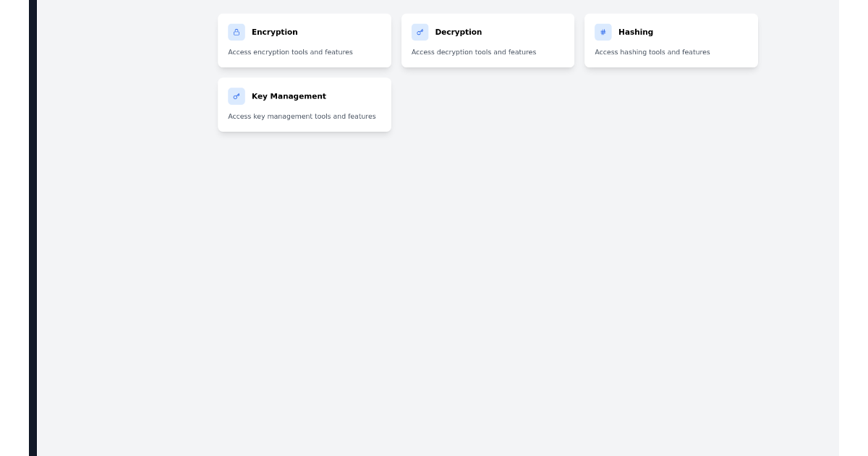Click the blue icon background tile on Hashing card
This screenshot has width=868, height=456.
tap(603, 32)
